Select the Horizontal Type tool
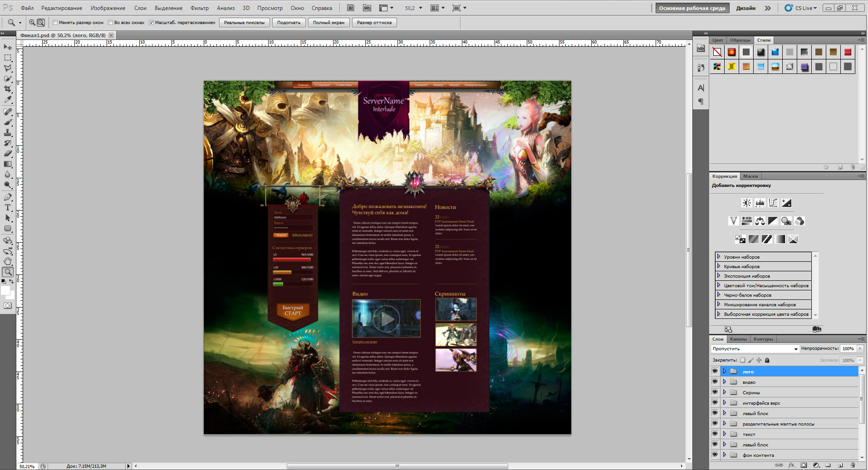The image size is (868, 470). click(8, 207)
